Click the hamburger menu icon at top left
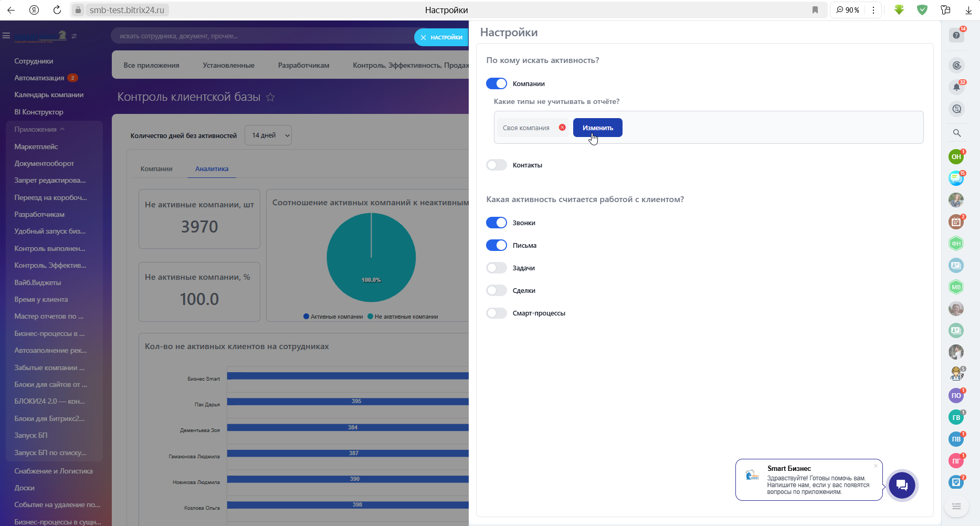The image size is (980, 526). click(x=6, y=36)
